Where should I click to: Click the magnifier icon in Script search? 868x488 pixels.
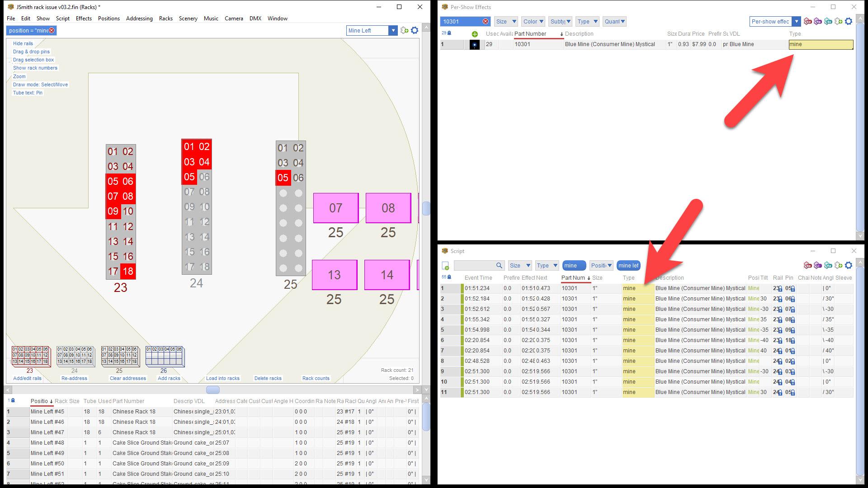499,266
